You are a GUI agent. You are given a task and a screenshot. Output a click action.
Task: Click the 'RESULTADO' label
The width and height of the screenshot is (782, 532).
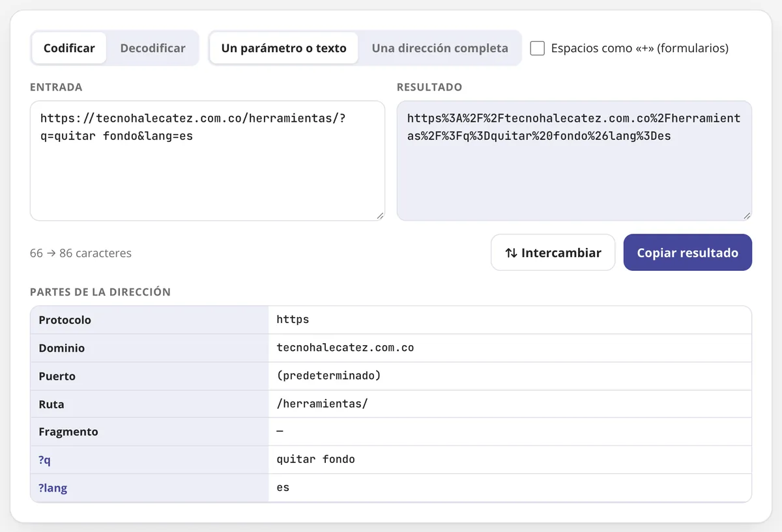[x=429, y=87]
